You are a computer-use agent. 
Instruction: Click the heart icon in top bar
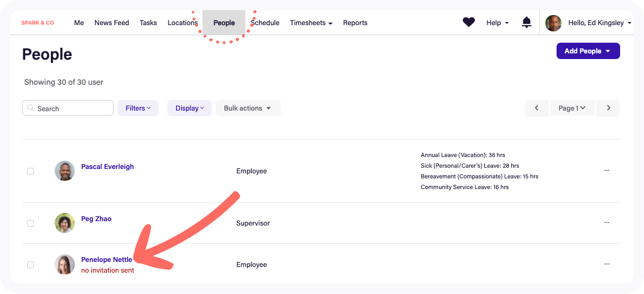pos(469,23)
